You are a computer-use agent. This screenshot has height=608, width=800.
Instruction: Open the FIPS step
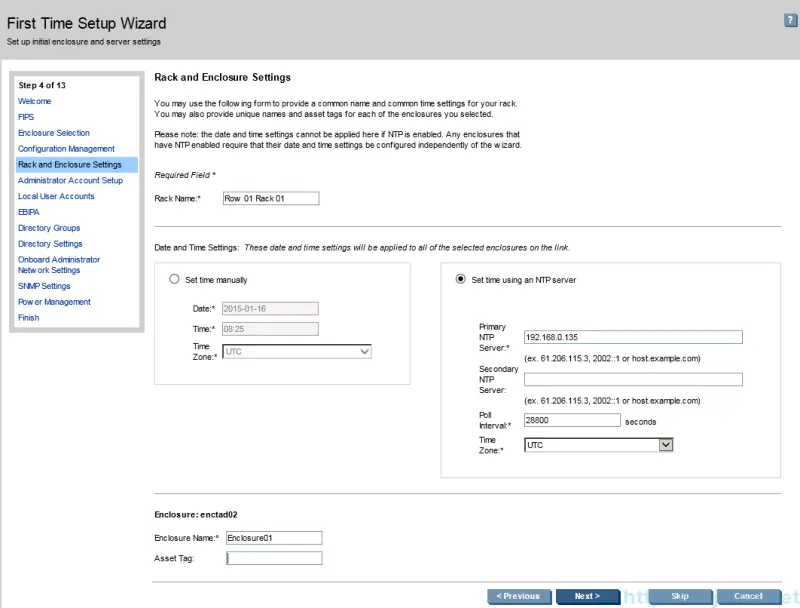point(26,116)
